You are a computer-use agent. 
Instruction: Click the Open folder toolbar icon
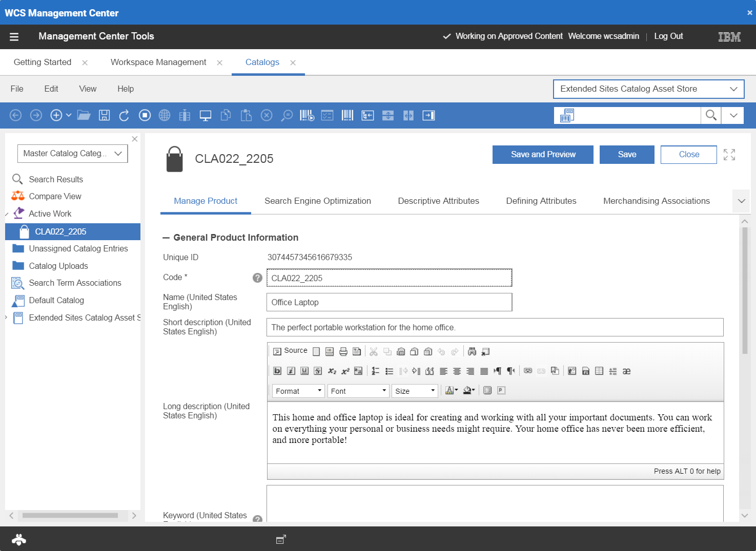pyautogui.click(x=84, y=115)
